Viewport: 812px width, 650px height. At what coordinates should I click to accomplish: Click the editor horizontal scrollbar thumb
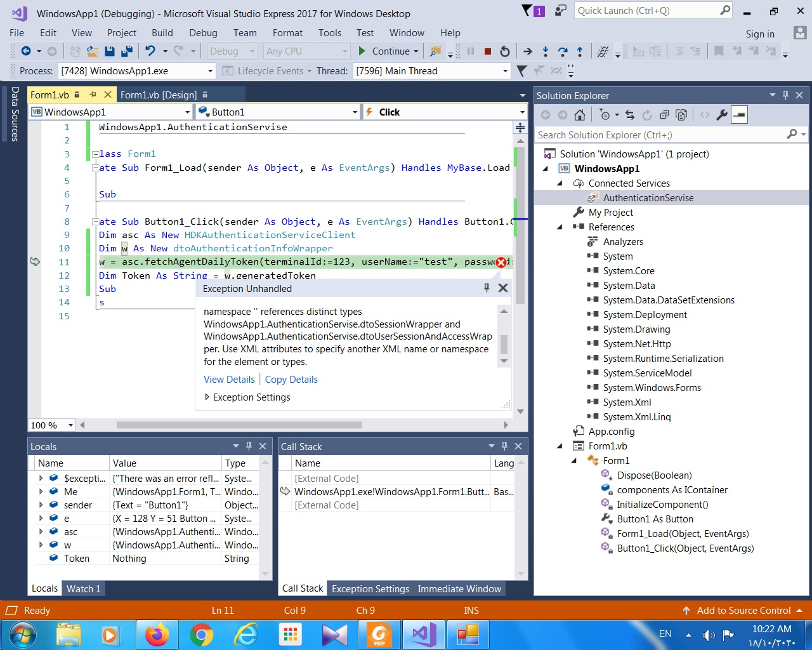click(x=239, y=425)
